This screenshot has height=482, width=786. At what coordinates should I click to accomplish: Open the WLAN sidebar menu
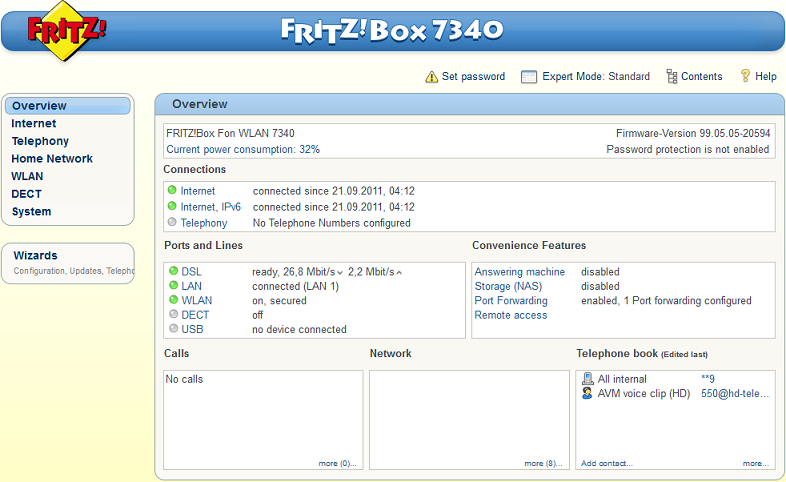tap(27, 176)
